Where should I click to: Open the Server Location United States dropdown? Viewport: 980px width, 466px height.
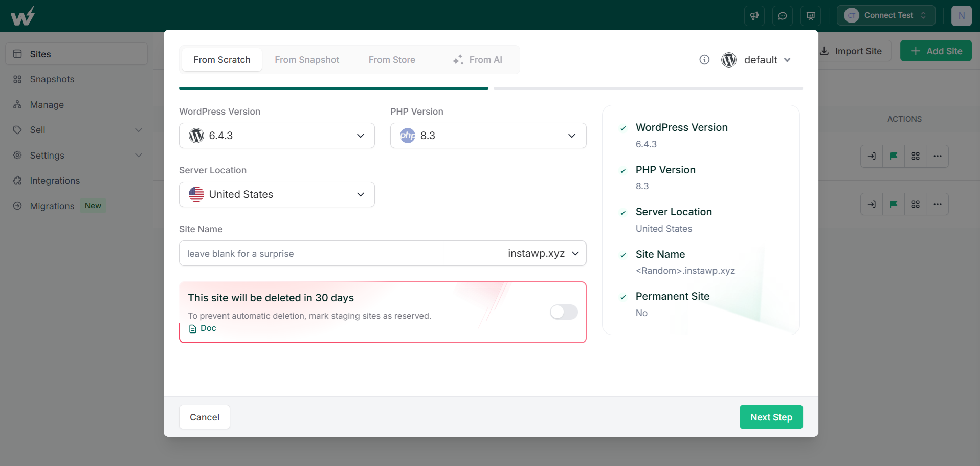pos(277,194)
